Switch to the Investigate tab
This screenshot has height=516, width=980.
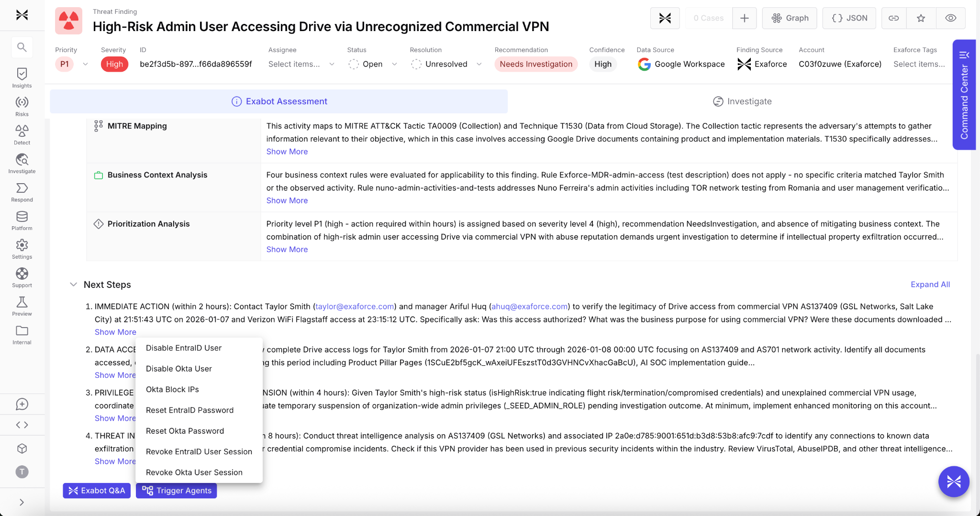[x=742, y=101]
